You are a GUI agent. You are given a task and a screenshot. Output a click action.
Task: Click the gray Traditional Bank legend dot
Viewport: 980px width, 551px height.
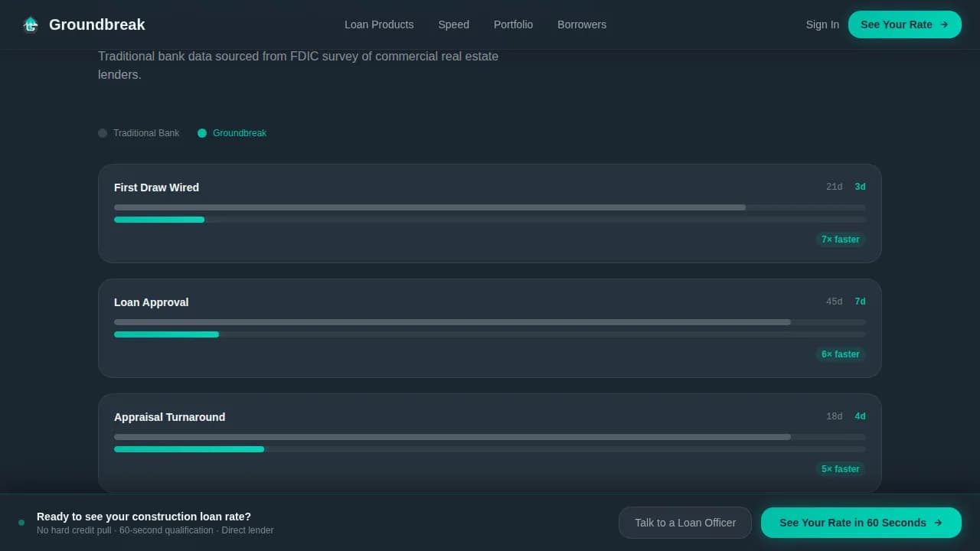(x=103, y=133)
